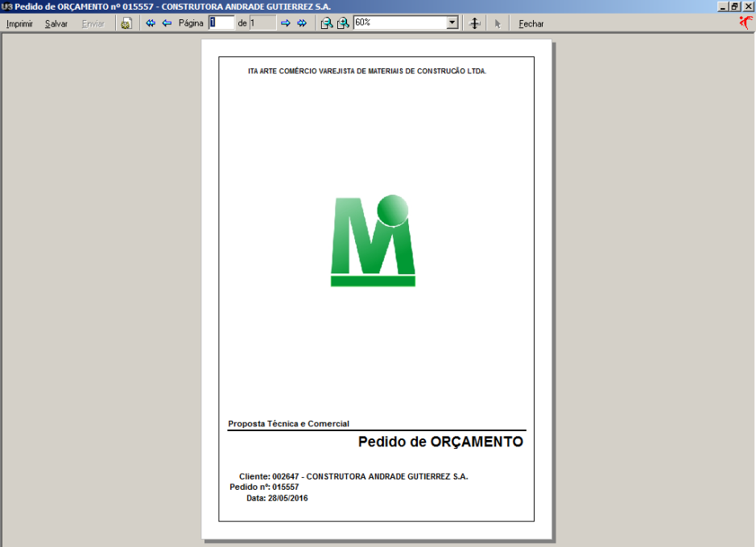Go to previous page with single-left arrow
This screenshot has width=756, height=547.
coord(167,23)
